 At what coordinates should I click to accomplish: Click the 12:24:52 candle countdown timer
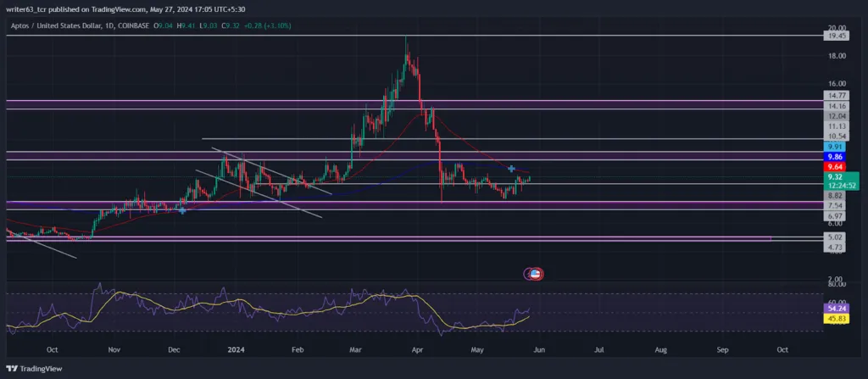(x=840, y=186)
